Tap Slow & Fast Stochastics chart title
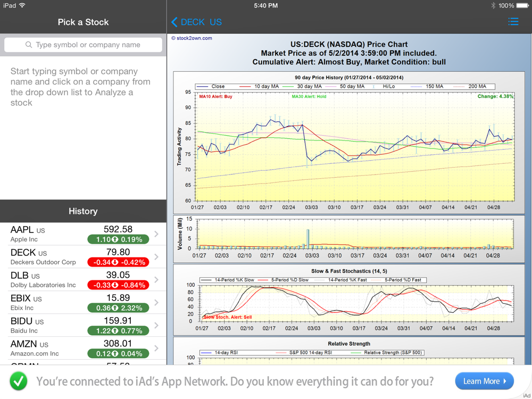This screenshot has height=399, width=532. (349, 271)
